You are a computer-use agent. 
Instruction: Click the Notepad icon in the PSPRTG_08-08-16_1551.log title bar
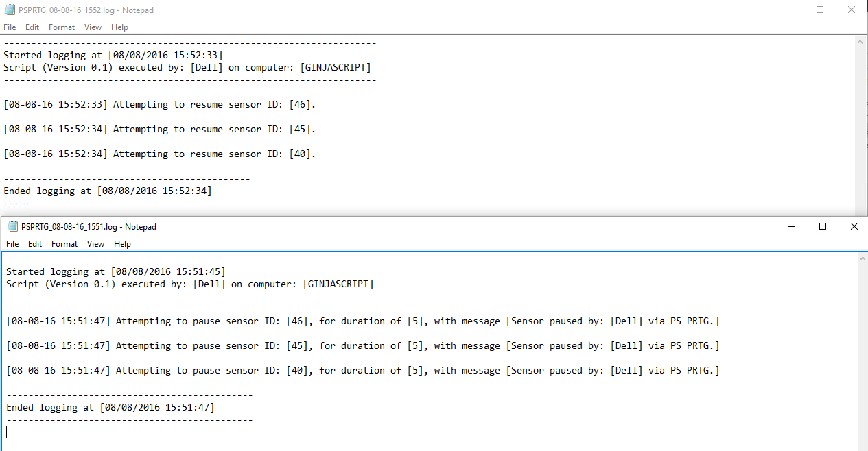(12, 227)
